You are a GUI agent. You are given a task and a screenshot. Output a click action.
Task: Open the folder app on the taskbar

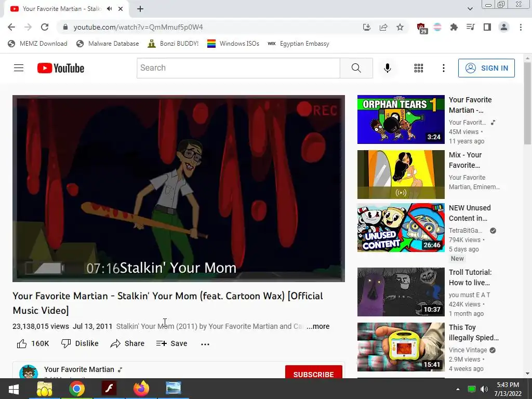45,389
